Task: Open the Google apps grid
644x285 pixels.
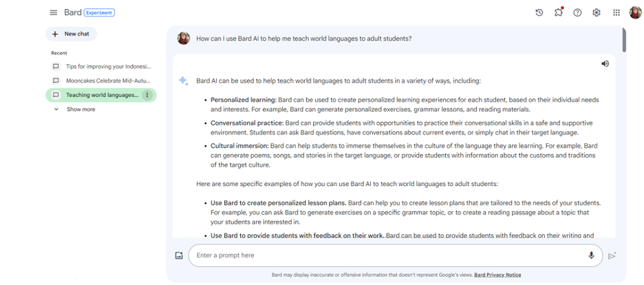Action: (x=616, y=12)
